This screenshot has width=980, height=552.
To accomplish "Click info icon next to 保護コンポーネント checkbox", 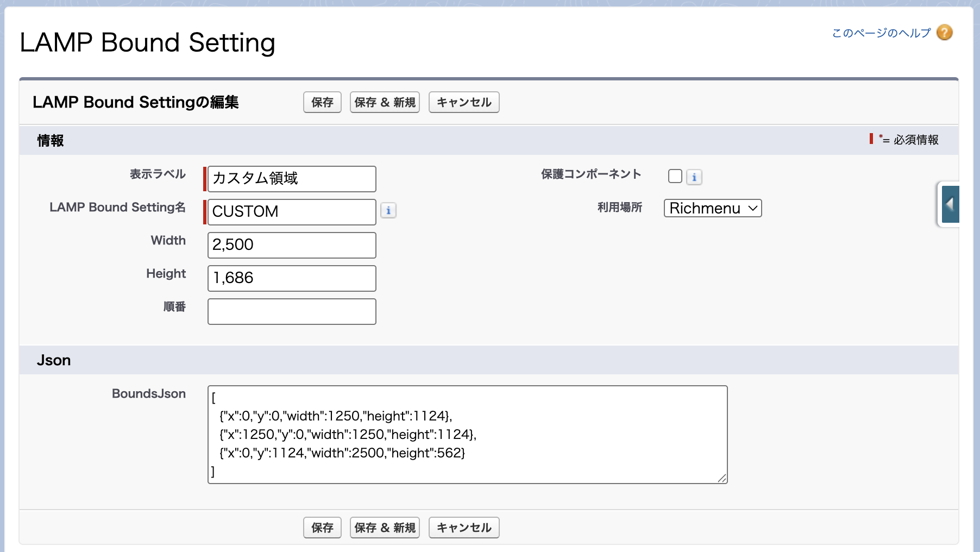I will click(694, 177).
